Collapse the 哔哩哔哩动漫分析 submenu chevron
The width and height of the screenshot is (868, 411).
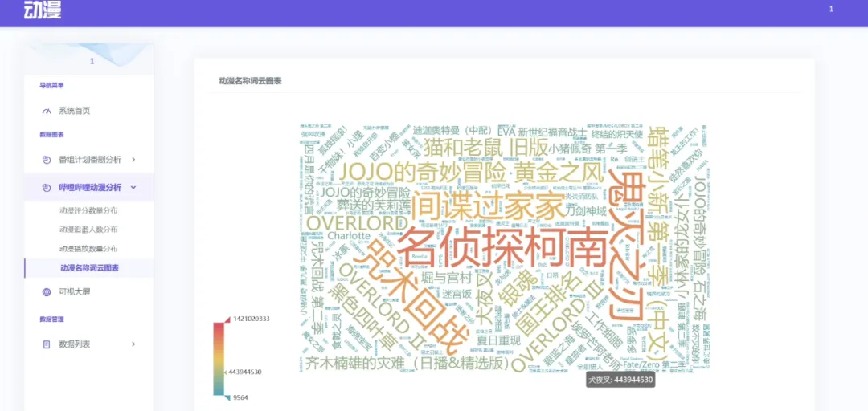[x=133, y=188]
